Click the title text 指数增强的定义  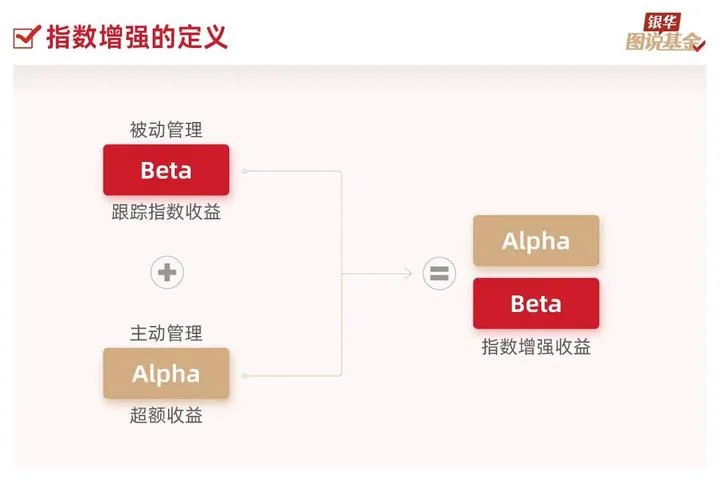pos(137,37)
